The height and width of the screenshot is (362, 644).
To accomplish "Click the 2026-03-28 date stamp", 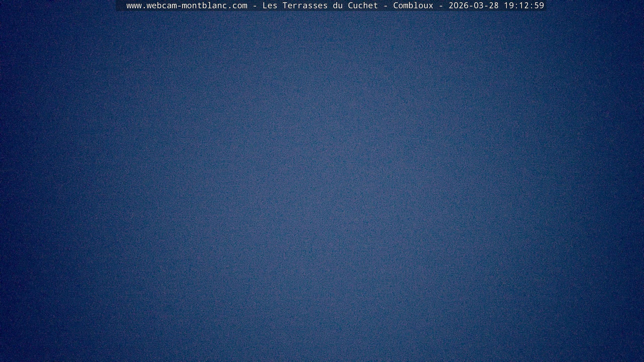I will (x=473, y=6).
